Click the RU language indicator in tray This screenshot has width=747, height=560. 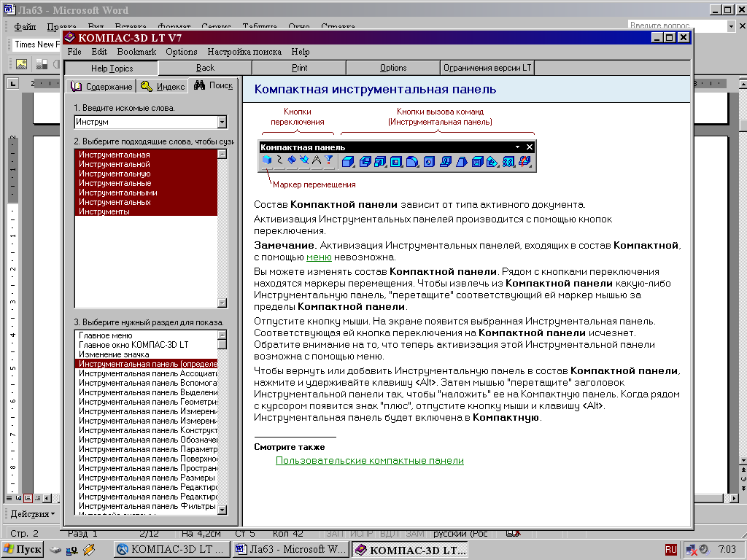(671, 550)
